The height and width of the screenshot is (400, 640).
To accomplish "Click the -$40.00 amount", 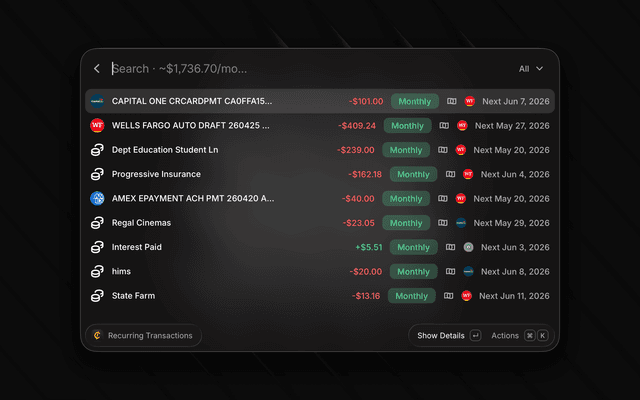I will [358, 198].
